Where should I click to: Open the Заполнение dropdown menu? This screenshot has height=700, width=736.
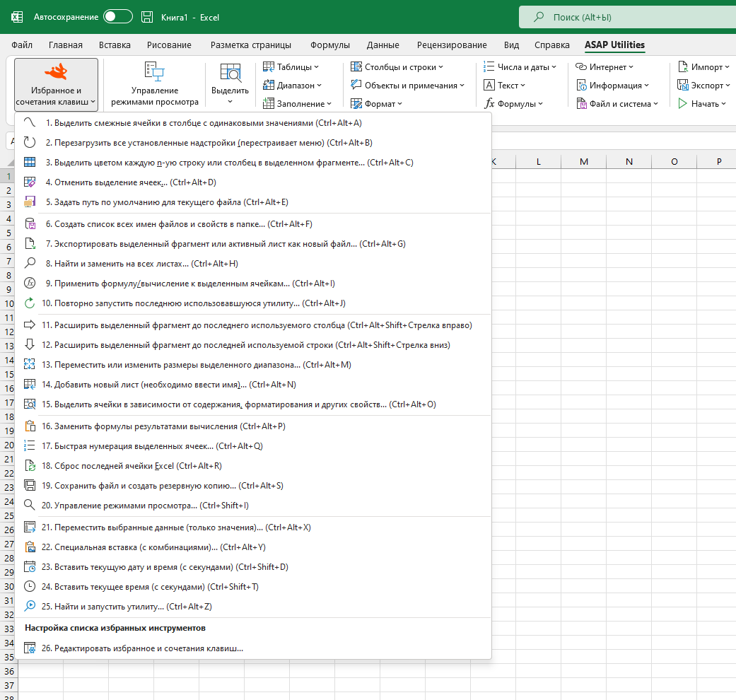[x=297, y=104]
